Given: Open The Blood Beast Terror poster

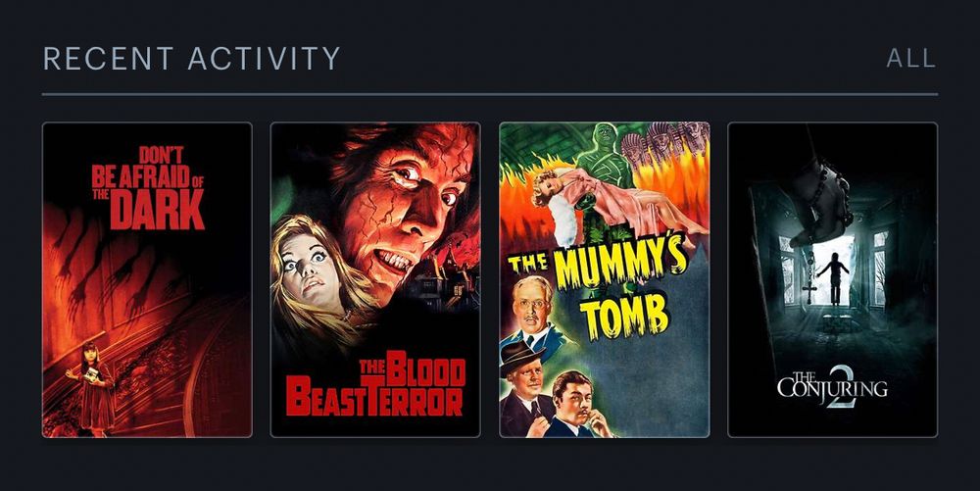Looking at the screenshot, I should pos(375,280).
